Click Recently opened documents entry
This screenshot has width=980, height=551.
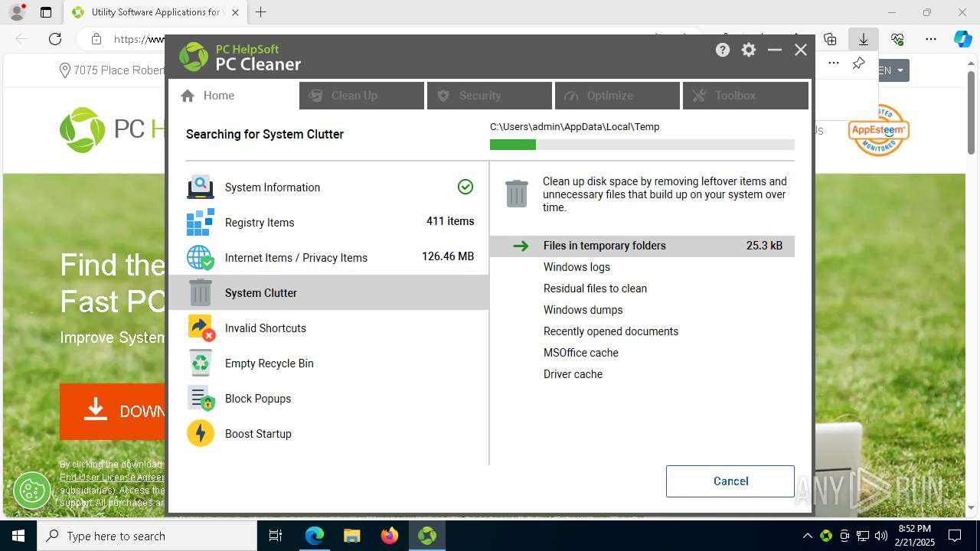[611, 331]
